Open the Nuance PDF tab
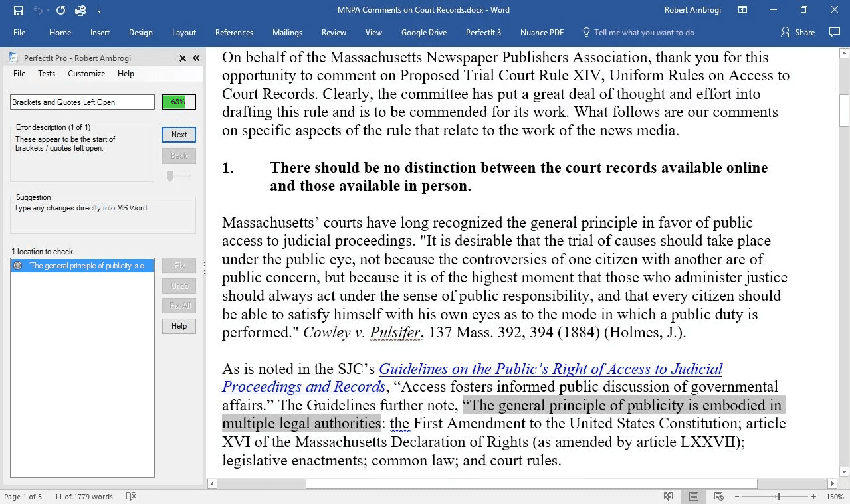 [542, 32]
